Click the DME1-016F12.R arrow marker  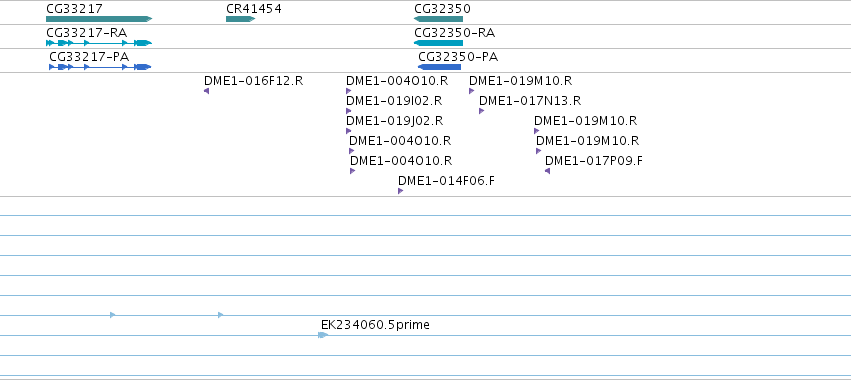206,91
